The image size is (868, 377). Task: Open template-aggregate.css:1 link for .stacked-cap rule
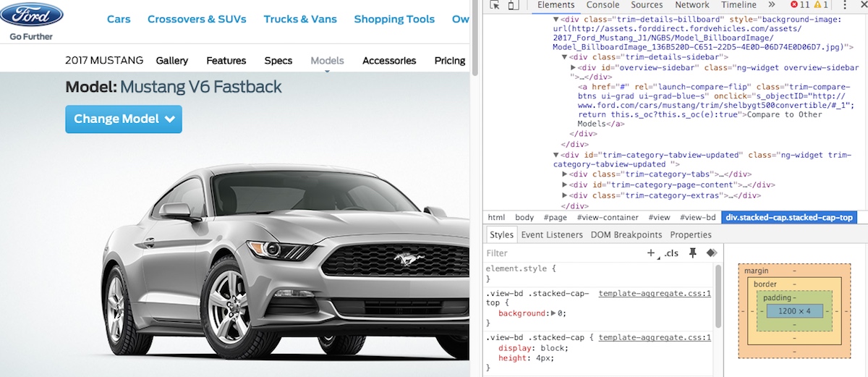[x=655, y=337]
